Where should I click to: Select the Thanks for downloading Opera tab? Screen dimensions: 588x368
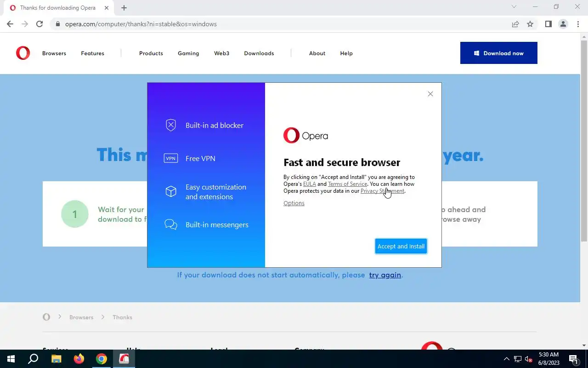[x=58, y=8]
